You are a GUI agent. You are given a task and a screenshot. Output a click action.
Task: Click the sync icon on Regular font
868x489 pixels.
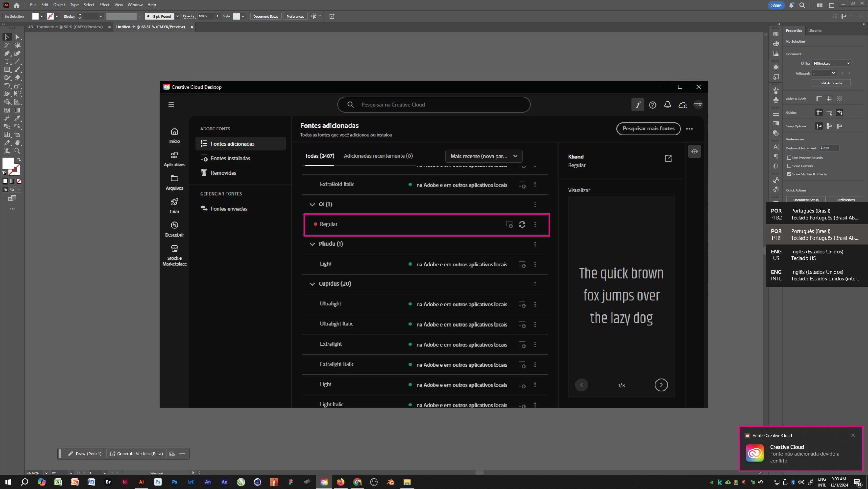522,225
